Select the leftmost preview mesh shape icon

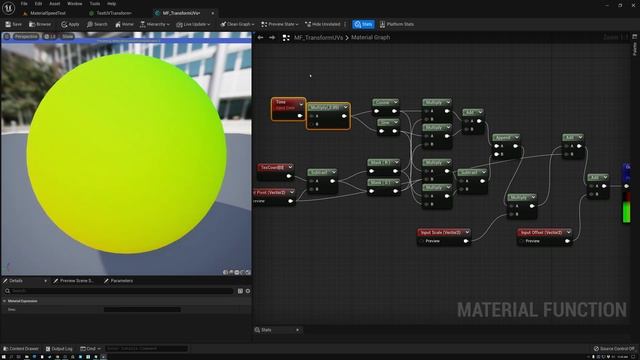point(225,272)
